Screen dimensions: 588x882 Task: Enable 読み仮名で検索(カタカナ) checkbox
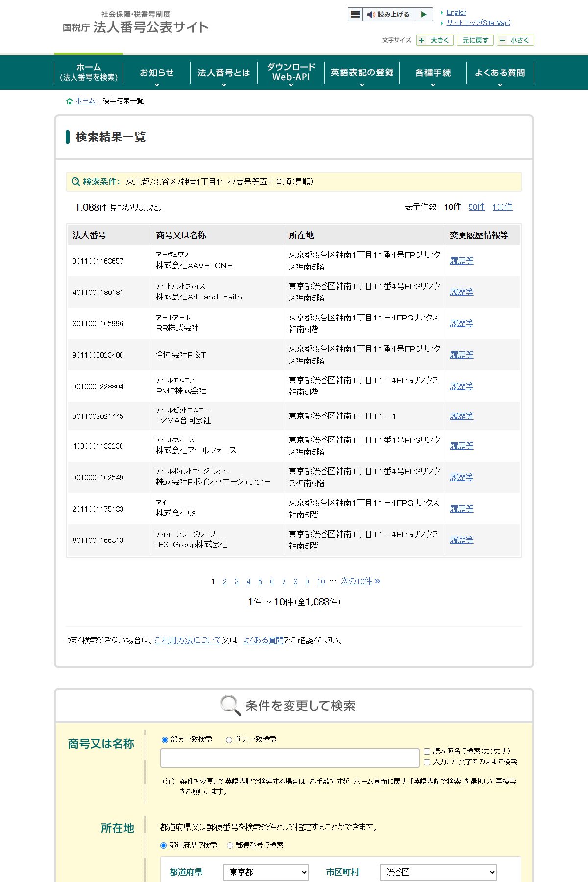[x=427, y=751]
